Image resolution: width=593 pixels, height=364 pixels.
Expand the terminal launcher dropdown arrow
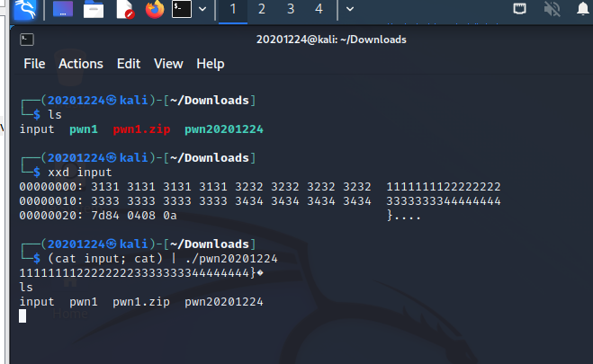(202, 9)
